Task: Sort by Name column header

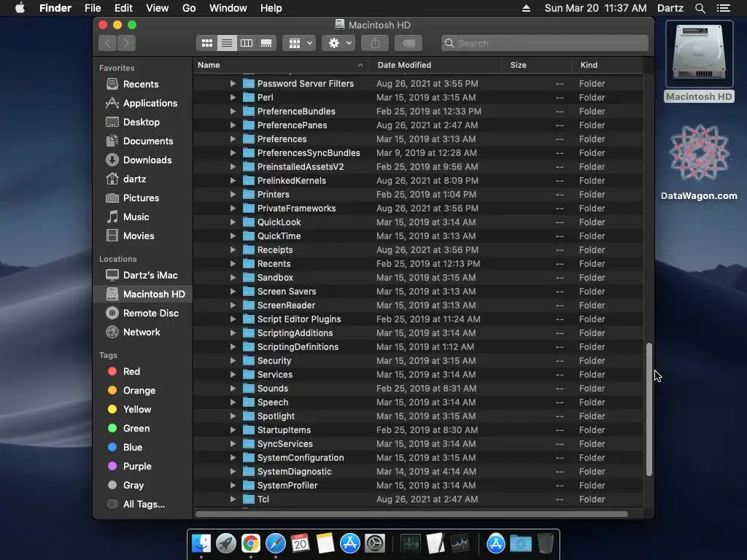Action: click(x=281, y=65)
